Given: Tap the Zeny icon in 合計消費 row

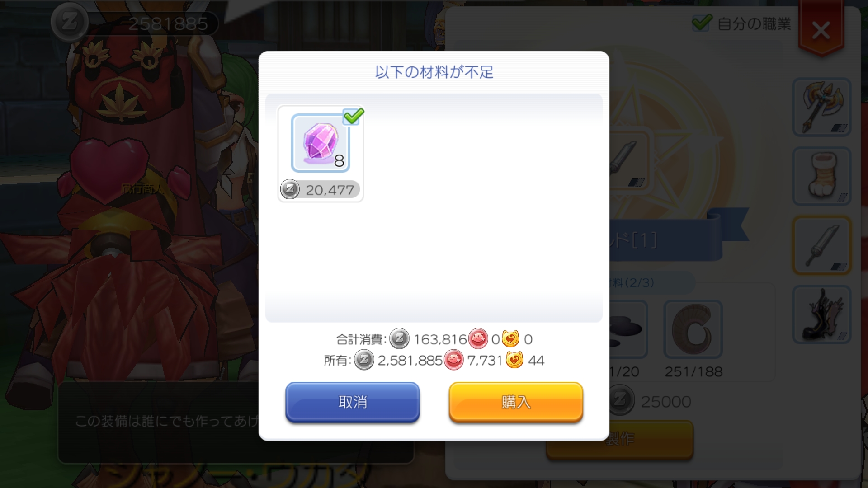Looking at the screenshot, I should tap(400, 339).
